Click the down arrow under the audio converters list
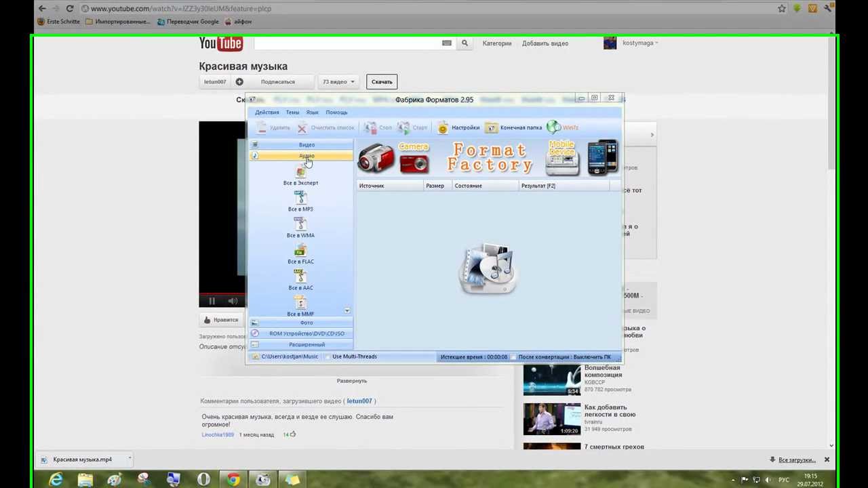Screen dimensions: 868x488 point(347,310)
